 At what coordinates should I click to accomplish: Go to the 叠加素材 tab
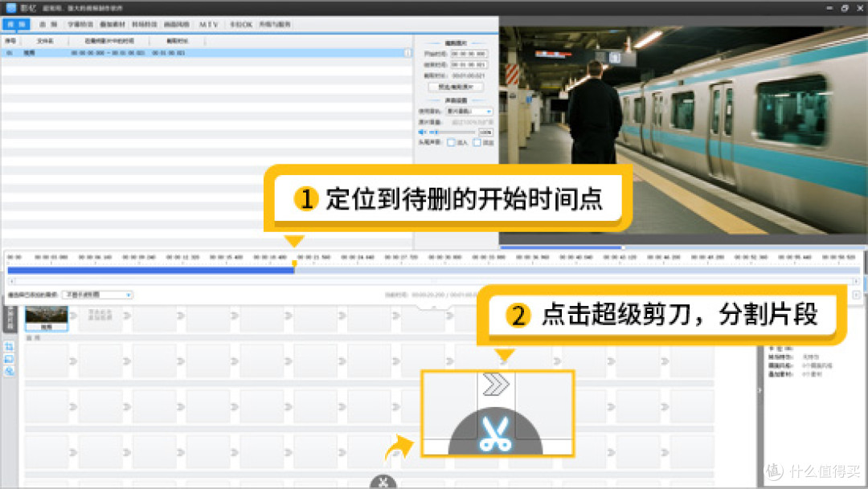(113, 24)
